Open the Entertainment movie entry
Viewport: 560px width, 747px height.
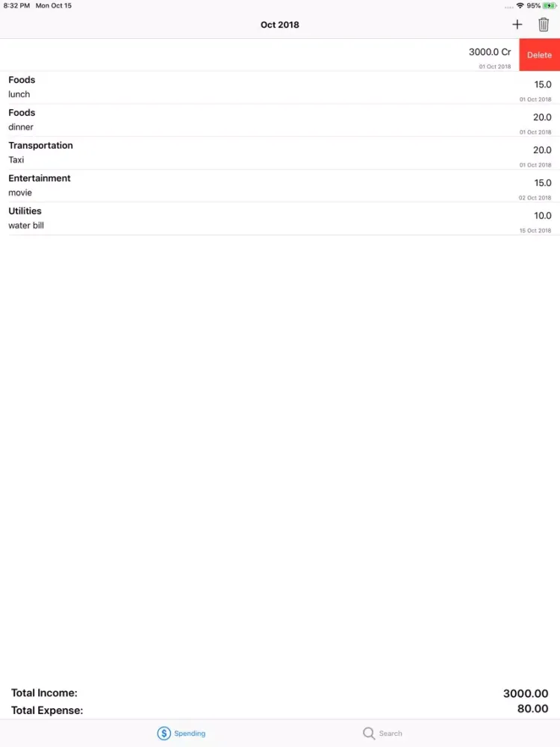click(280, 186)
